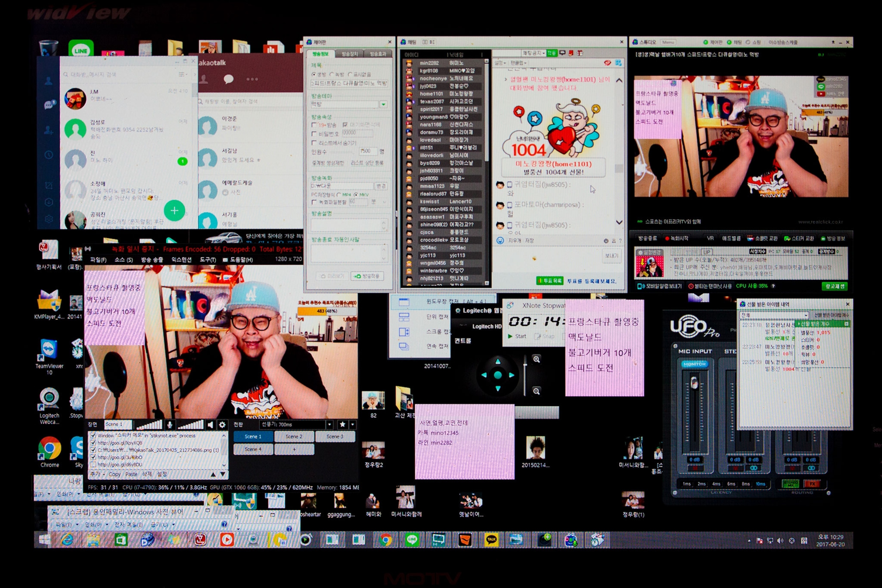Open the dropdown next to star icon
The height and width of the screenshot is (588, 882).
click(x=353, y=425)
